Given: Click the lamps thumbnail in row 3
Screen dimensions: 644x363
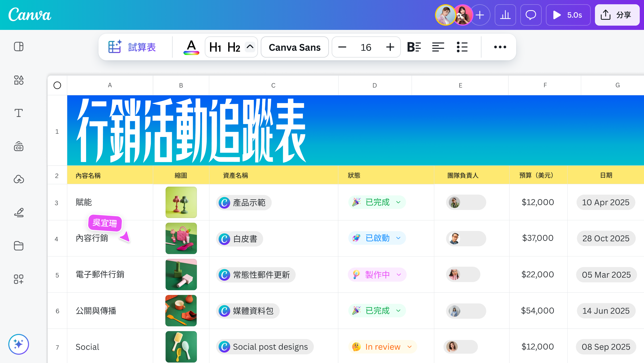Looking at the screenshot, I should pyautogui.click(x=181, y=202).
